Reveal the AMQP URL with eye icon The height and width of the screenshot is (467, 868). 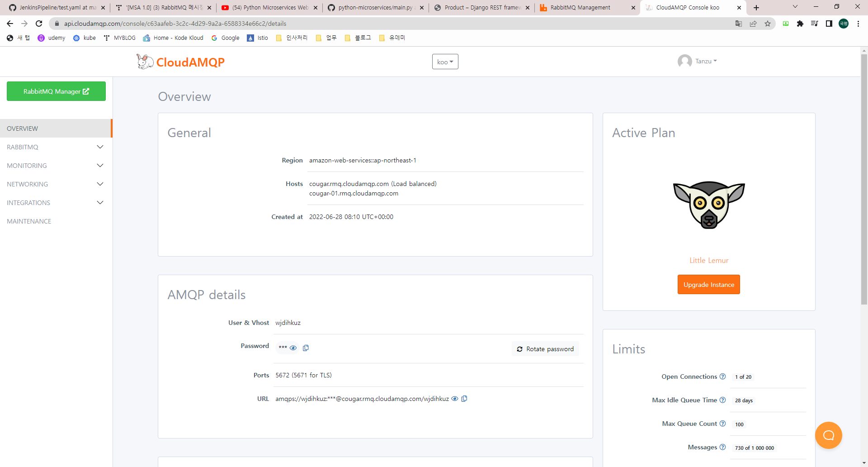coord(455,399)
